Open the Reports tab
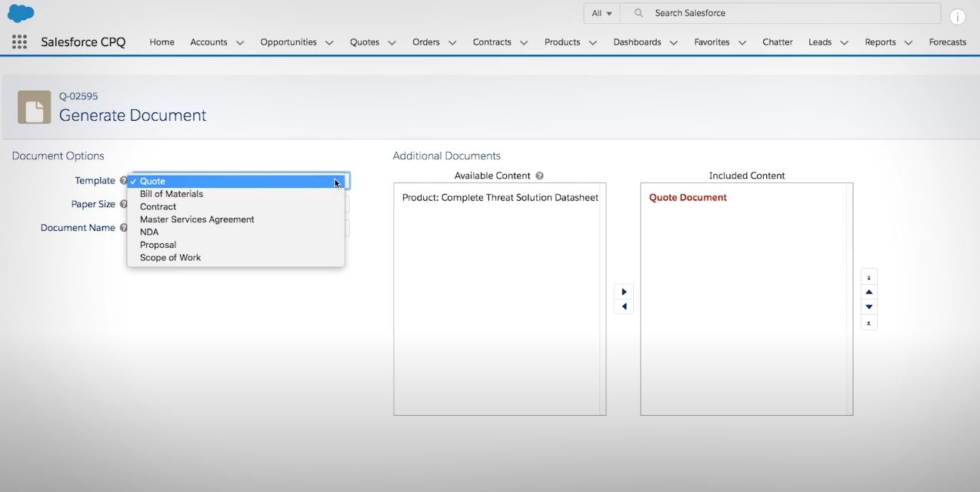 pos(880,42)
